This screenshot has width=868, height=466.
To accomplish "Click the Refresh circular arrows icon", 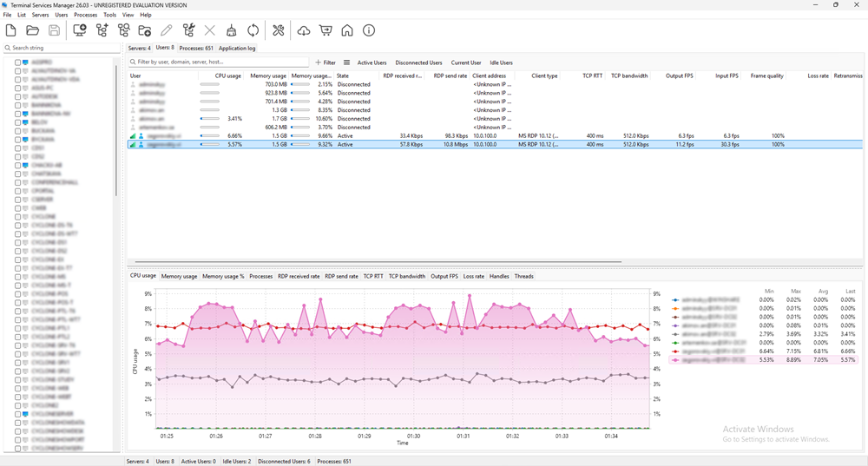I will [253, 31].
